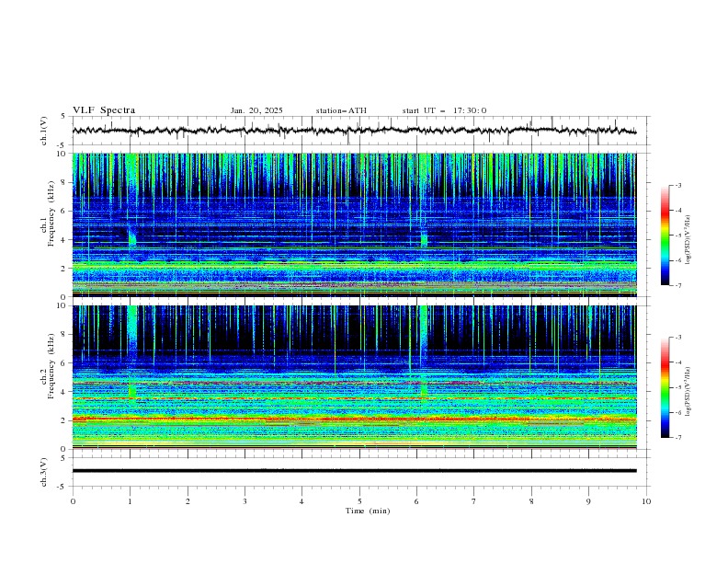The image size is (728, 563).
Task: Click the '-7' tick on ch.1 color bar
Action: (x=678, y=285)
